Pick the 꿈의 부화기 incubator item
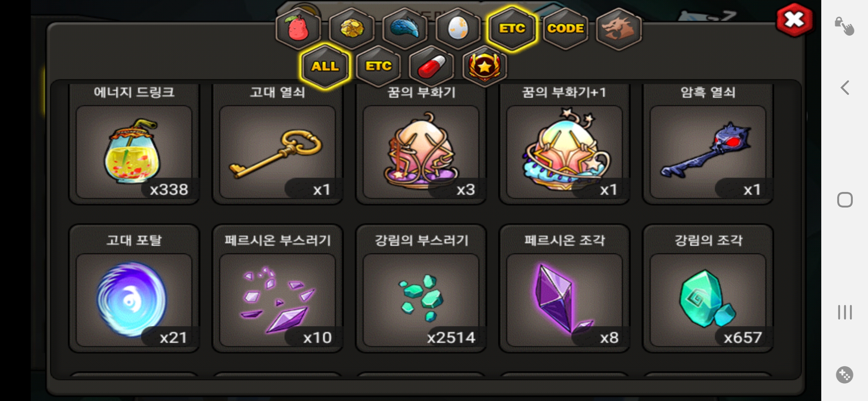Viewport: 868px width, 401px height. coord(421,144)
